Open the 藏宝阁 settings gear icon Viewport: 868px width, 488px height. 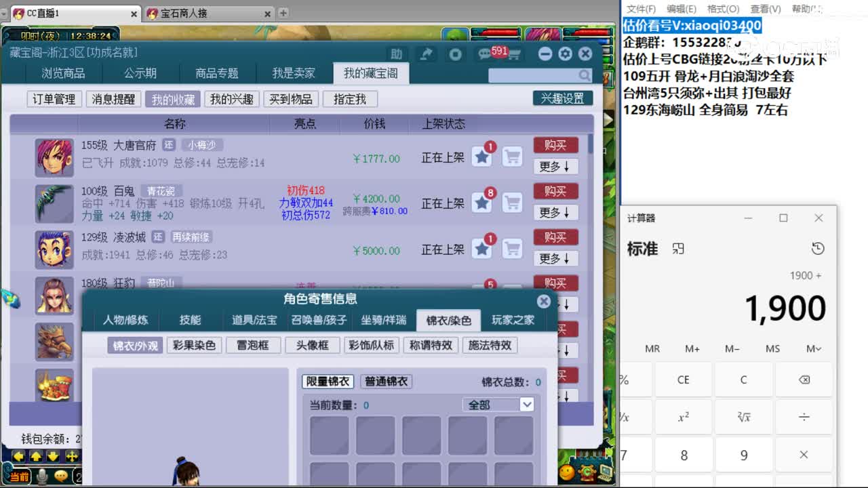pyautogui.click(x=565, y=54)
